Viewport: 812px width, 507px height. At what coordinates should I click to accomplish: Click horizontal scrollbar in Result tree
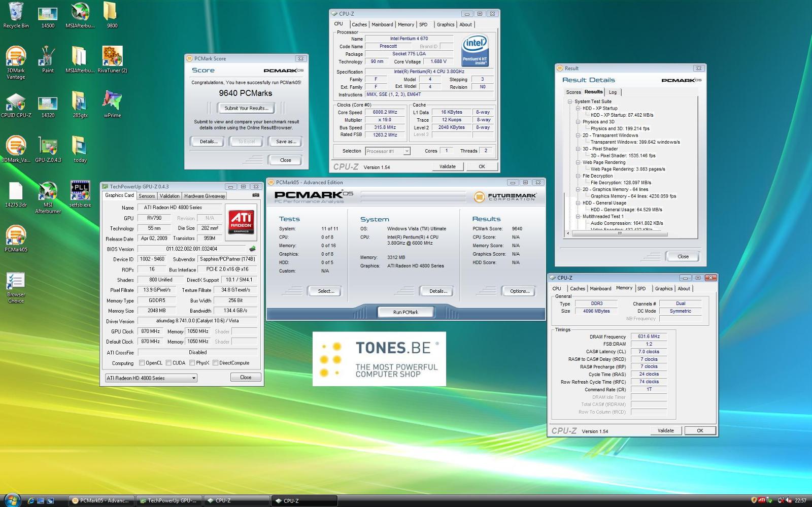coord(619,234)
